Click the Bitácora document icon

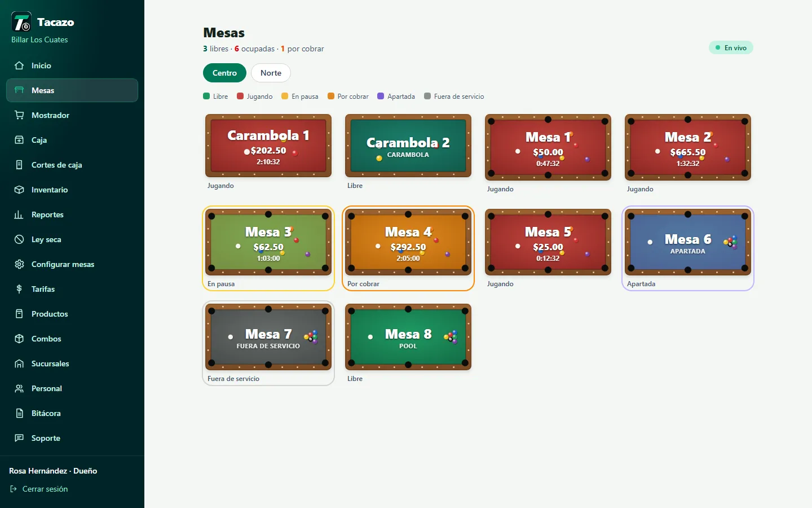pyautogui.click(x=19, y=413)
